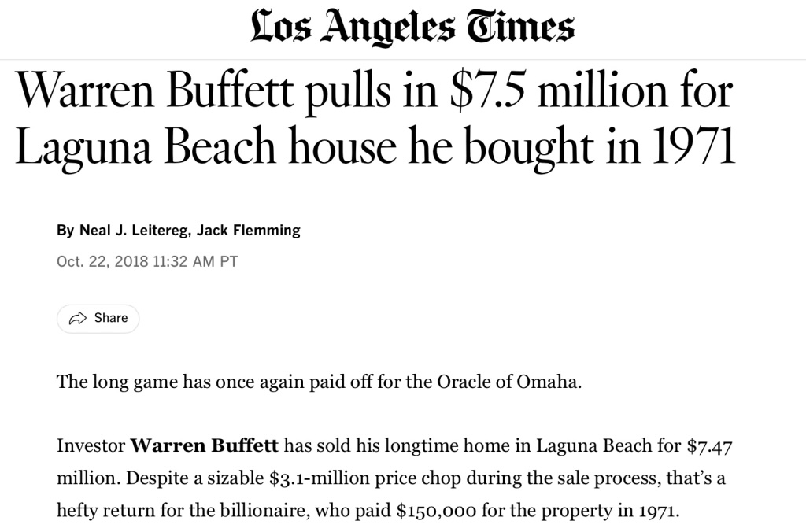Click "hefty return for the billionaire" text
Screen dimensions: 806x532
(x=183, y=509)
